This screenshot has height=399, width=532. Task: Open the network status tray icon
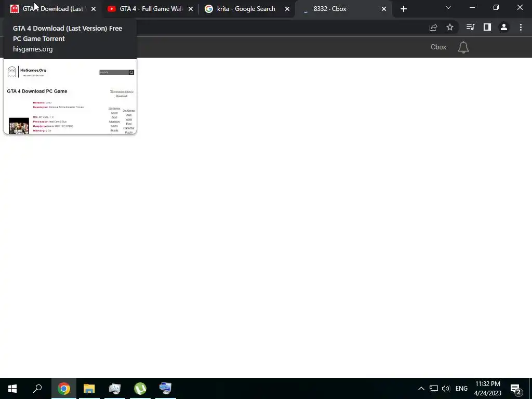(x=434, y=389)
